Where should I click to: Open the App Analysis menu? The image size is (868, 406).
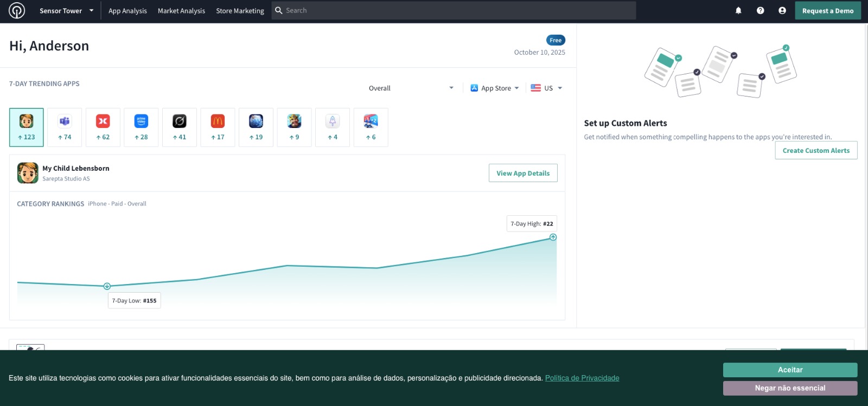(127, 11)
